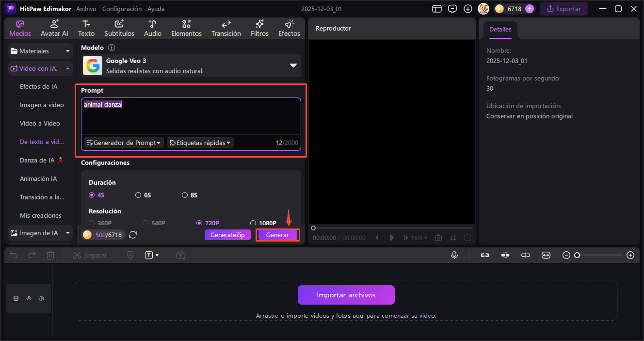Image resolution: width=644 pixels, height=341 pixels.
Task: Click the snapshot camera icon in player
Action: pos(438,238)
